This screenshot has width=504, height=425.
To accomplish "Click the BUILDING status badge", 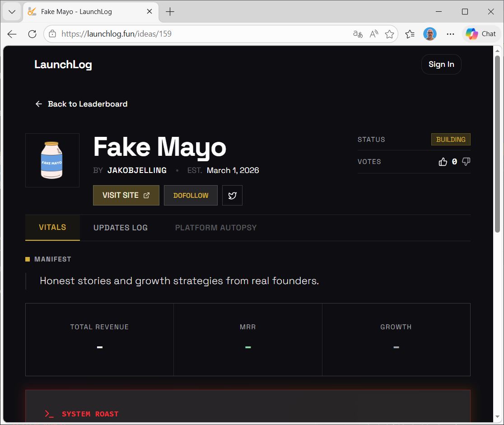I will point(451,139).
